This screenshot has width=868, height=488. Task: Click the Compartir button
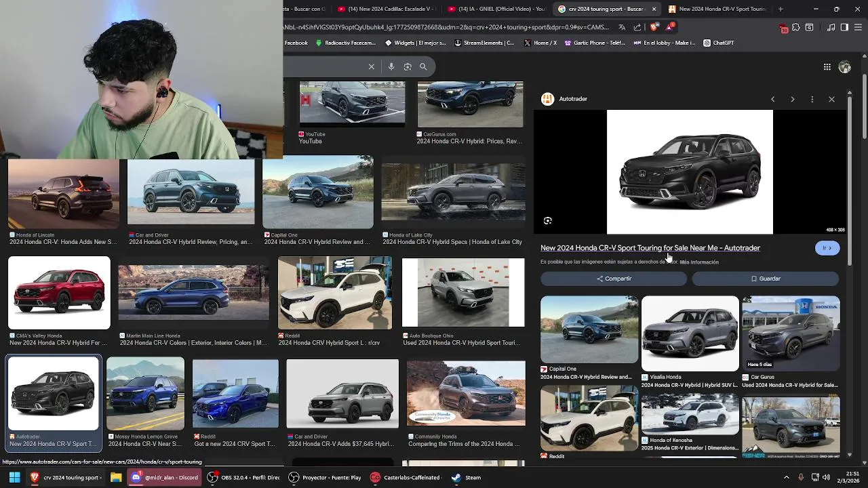coord(614,279)
